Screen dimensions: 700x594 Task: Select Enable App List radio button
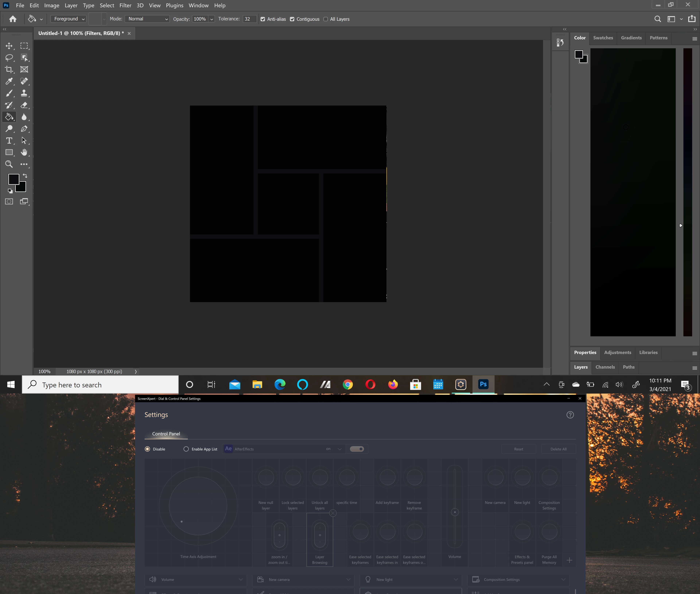pos(186,449)
